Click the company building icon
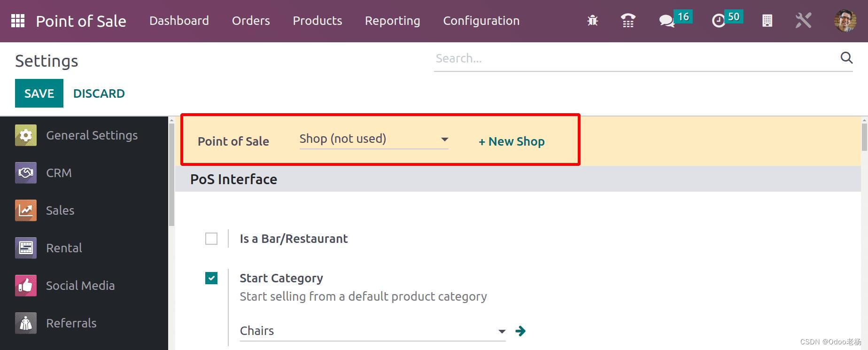Image resolution: width=868 pixels, height=350 pixels. tap(767, 21)
